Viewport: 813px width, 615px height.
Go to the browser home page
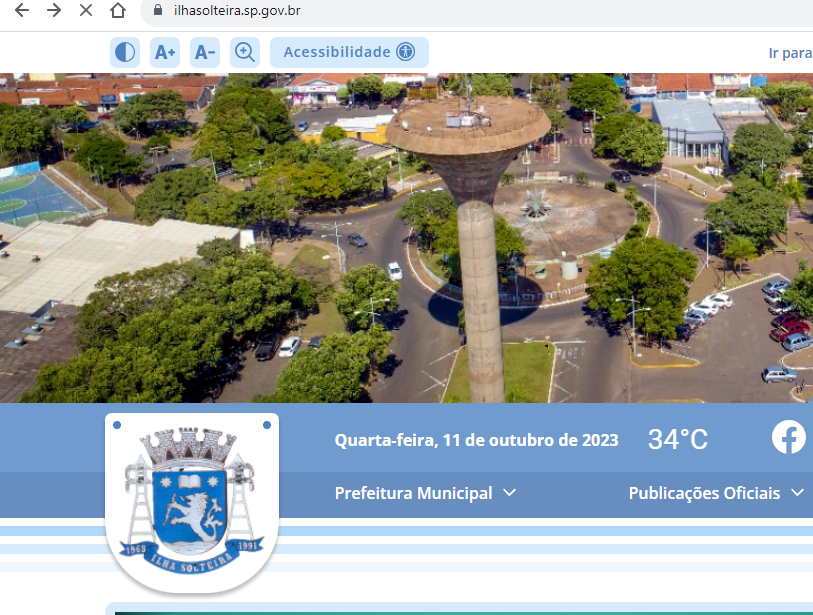pyautogui.click(x=118, y=11)
